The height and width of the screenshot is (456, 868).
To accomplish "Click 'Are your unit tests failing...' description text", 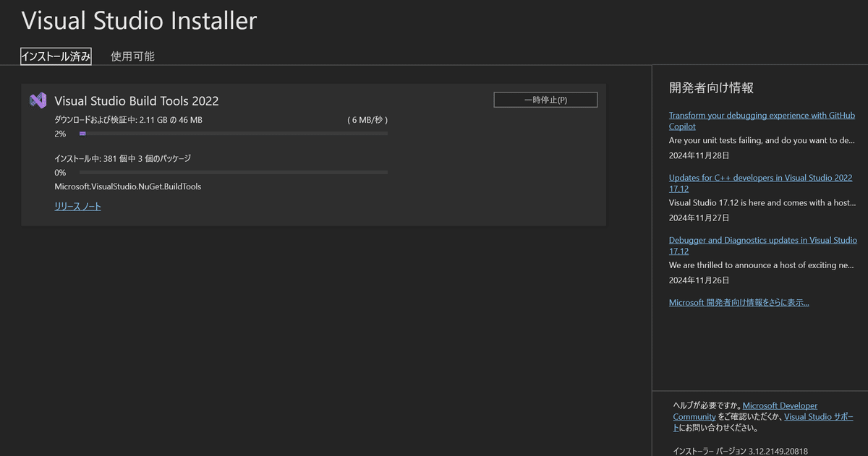I will coord(762,141).
